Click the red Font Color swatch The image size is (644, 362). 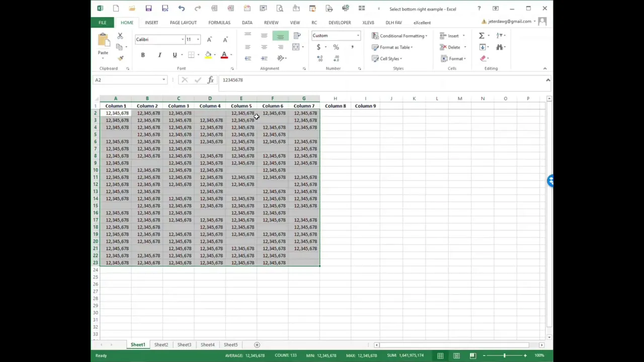click(224, 55)
